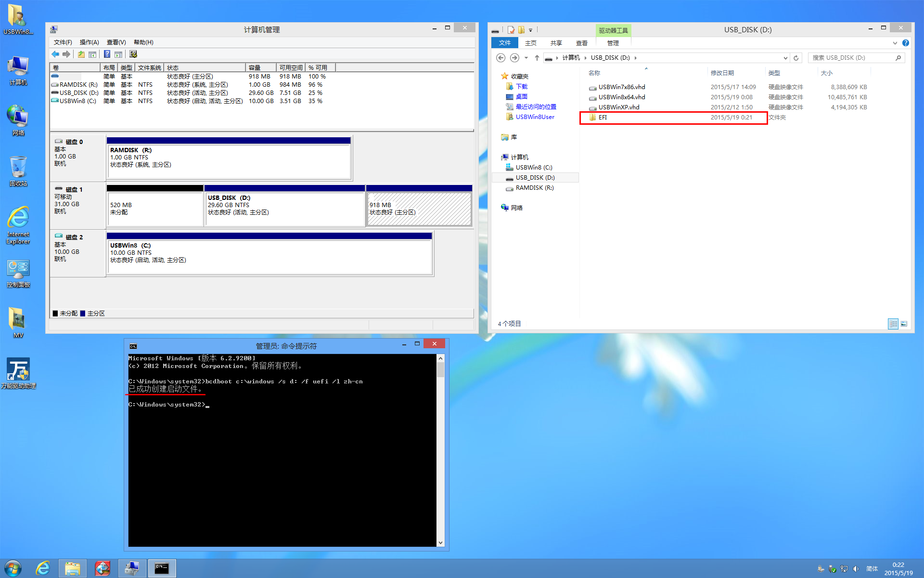924x578 pixels.
Task: Click Explorer's Back navigation button
Action: [x=500, y=58]
